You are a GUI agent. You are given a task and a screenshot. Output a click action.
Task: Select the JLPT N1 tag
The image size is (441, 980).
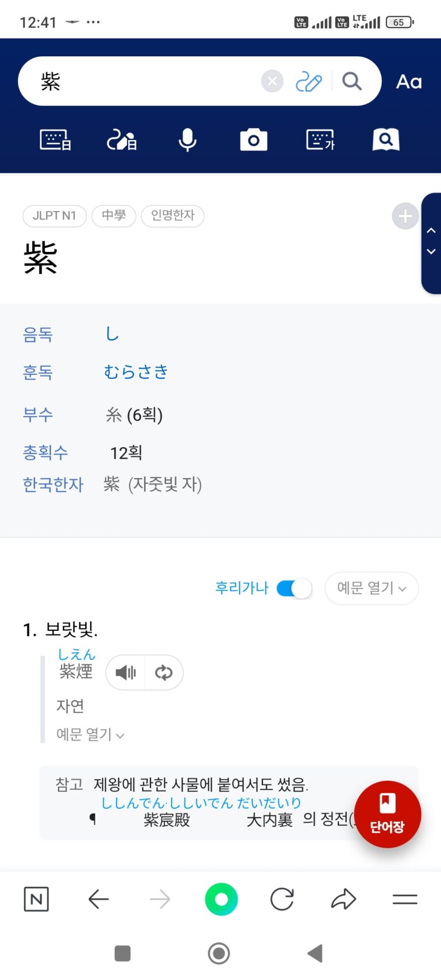coord(54,216)
